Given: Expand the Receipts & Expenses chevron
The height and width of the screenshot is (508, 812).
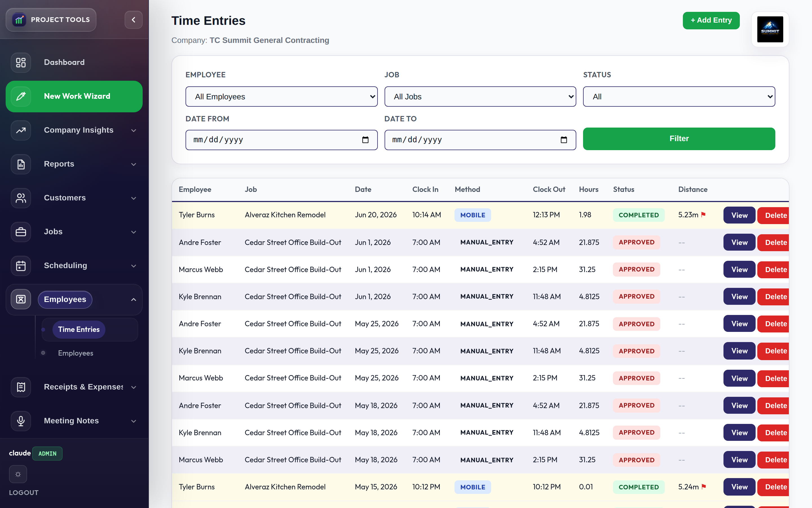Looking at the screenshot, I should point(134,387).
